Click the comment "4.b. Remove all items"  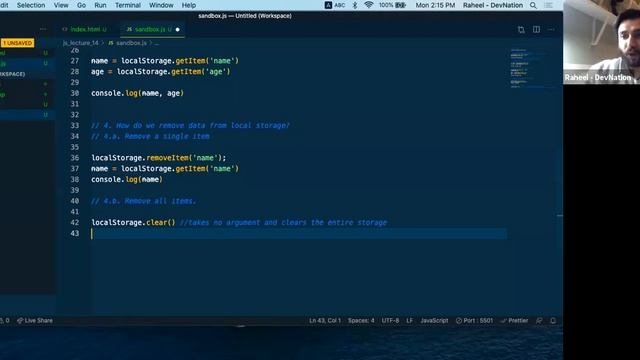pos(144,201)
